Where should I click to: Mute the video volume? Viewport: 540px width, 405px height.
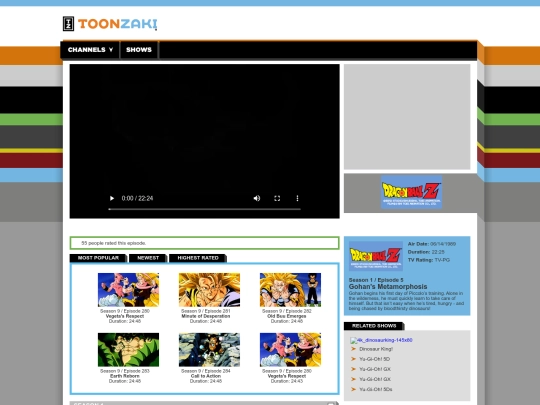[x=257, y=198]
